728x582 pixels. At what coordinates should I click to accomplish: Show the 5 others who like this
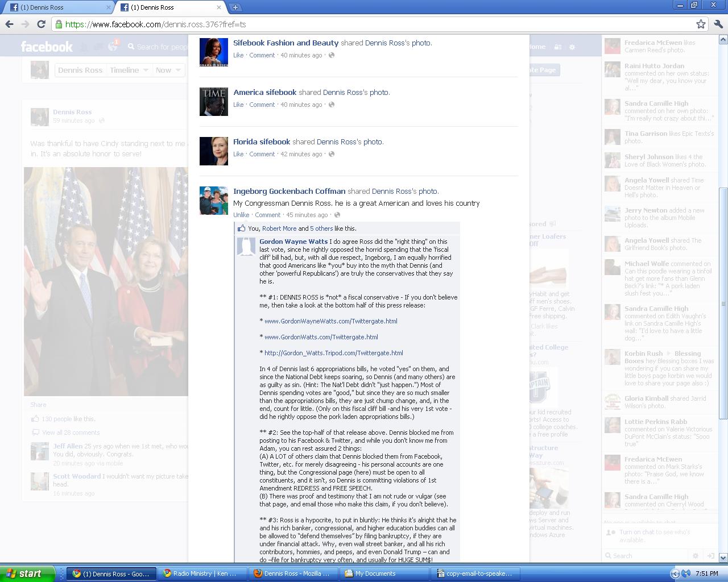(321, 228)
